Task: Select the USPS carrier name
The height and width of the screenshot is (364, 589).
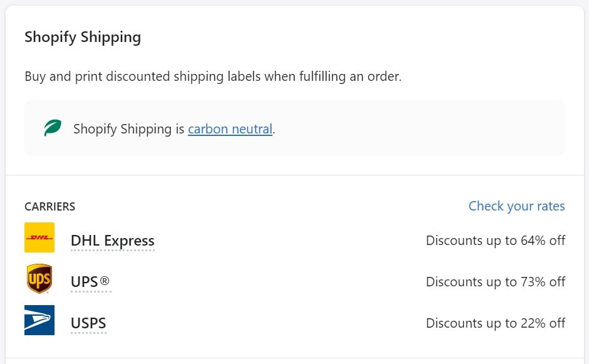Action: [88, 323]
